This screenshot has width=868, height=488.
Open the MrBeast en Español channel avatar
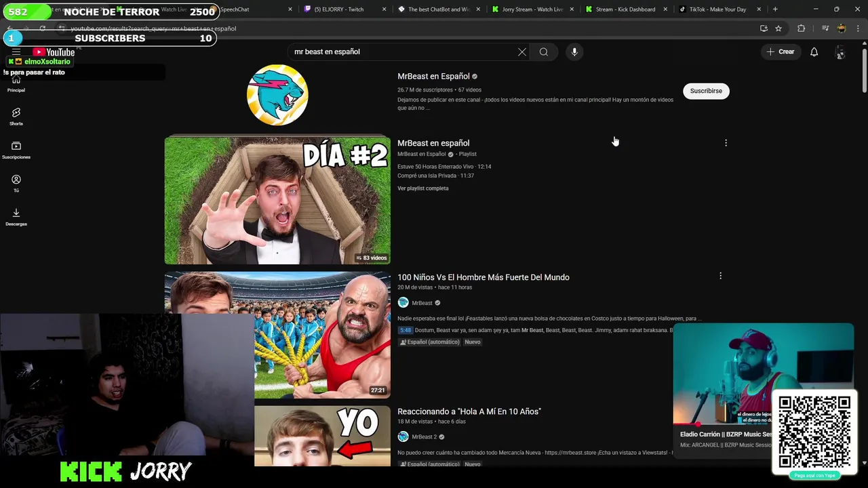277,95
